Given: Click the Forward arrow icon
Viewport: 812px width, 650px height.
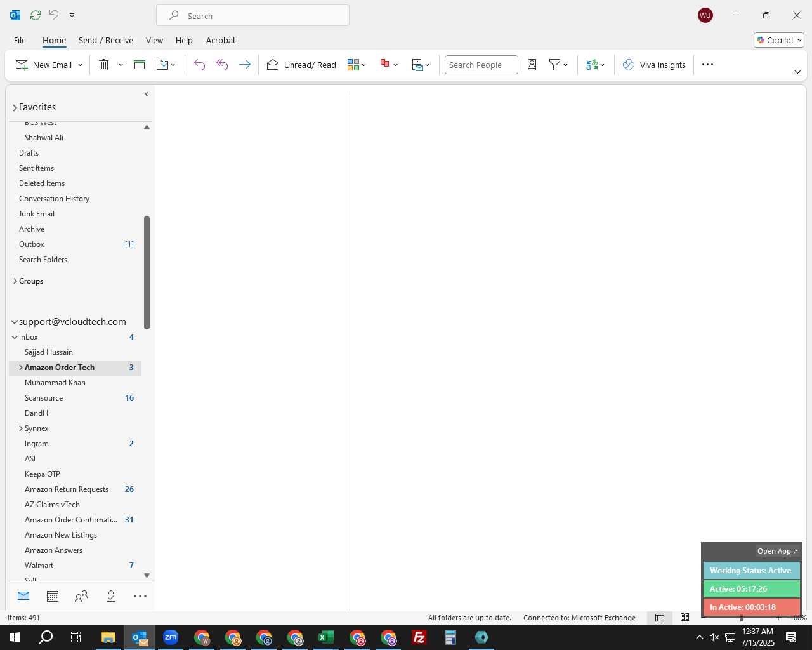Looking at the screenshot, I should coord(245,65).
